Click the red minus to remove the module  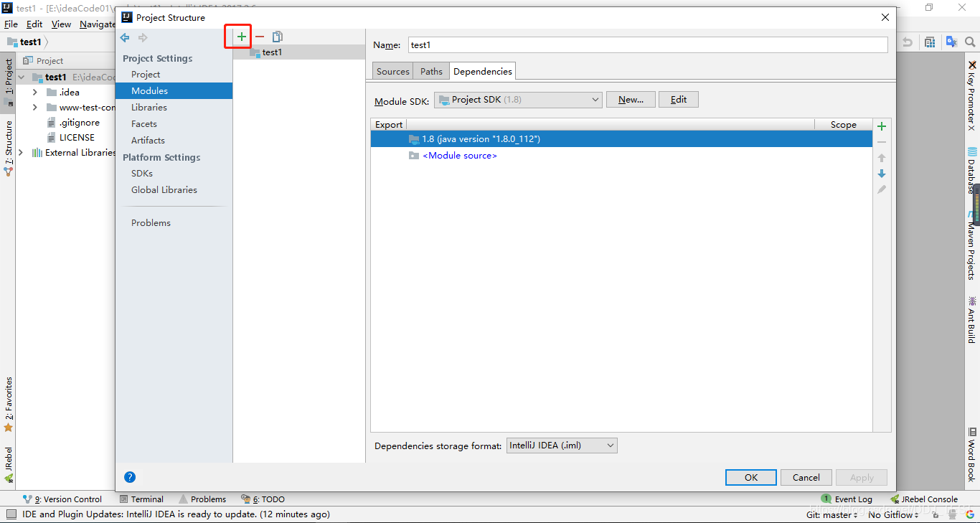tap(260, 37)
